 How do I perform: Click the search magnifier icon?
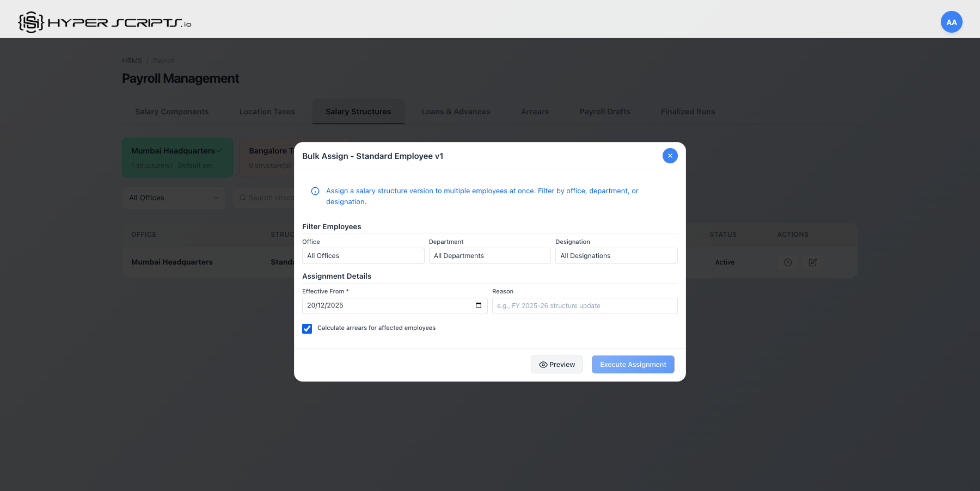click(243, 198)
